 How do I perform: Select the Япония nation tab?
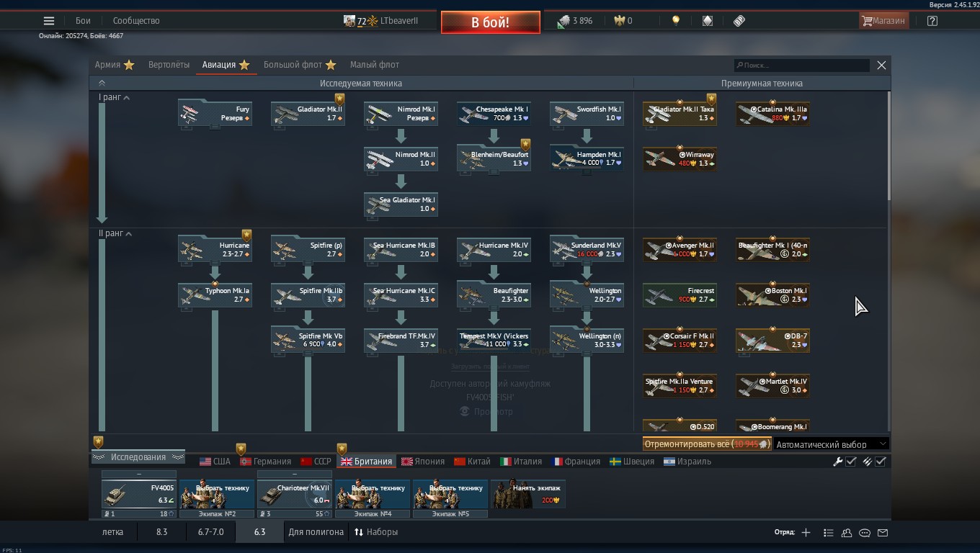point(423,462)
